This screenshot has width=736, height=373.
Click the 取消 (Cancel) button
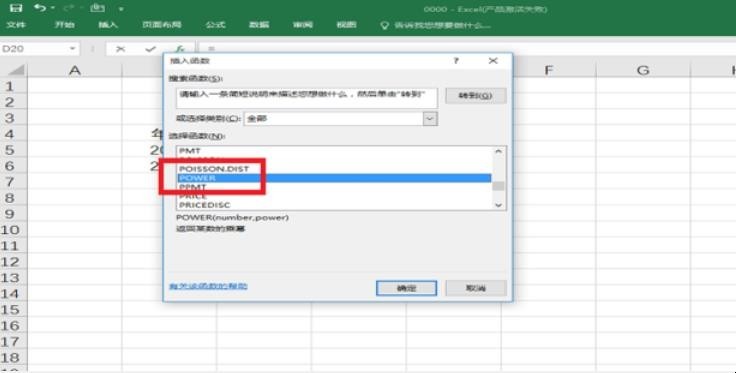coord(475,289)
